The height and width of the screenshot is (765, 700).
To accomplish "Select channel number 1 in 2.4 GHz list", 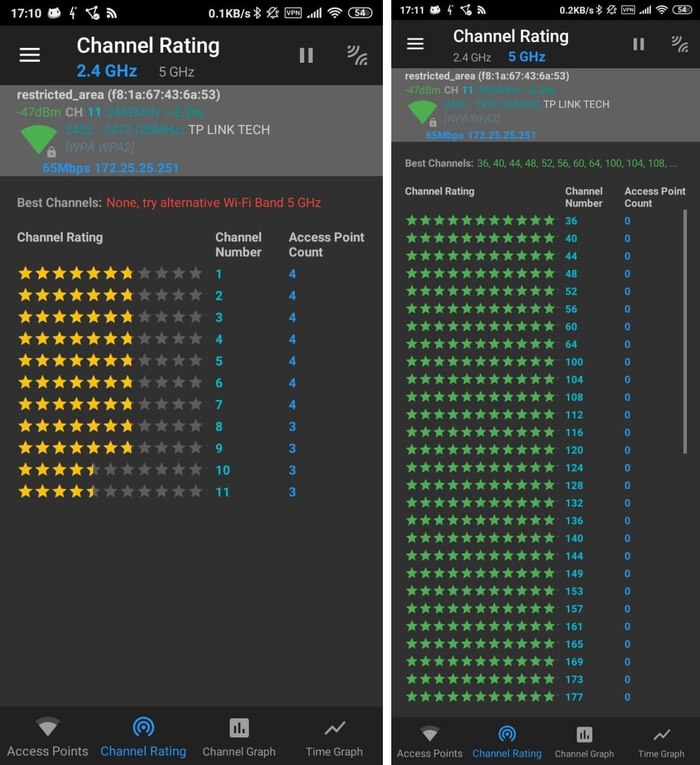I will click(x=219, y=274).
